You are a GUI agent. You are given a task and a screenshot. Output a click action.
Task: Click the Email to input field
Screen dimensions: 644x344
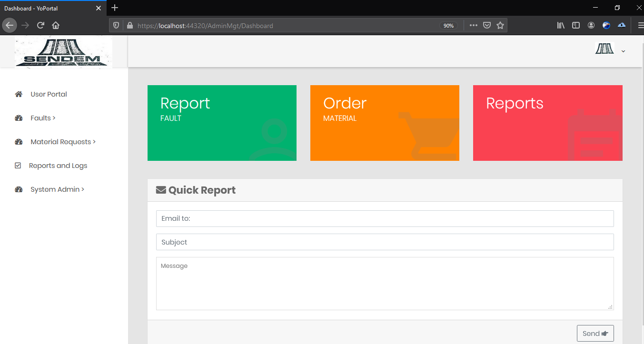[385, 219]
